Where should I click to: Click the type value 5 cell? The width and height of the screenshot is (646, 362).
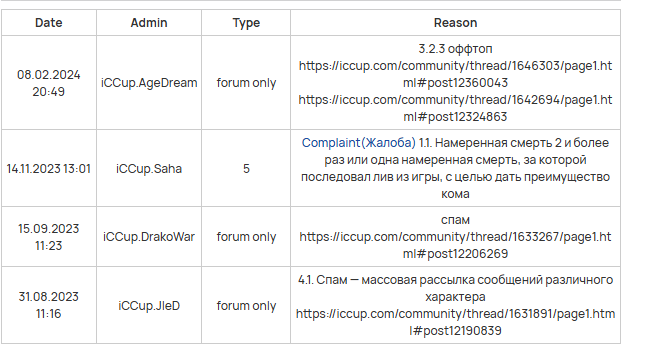(246, 168)
